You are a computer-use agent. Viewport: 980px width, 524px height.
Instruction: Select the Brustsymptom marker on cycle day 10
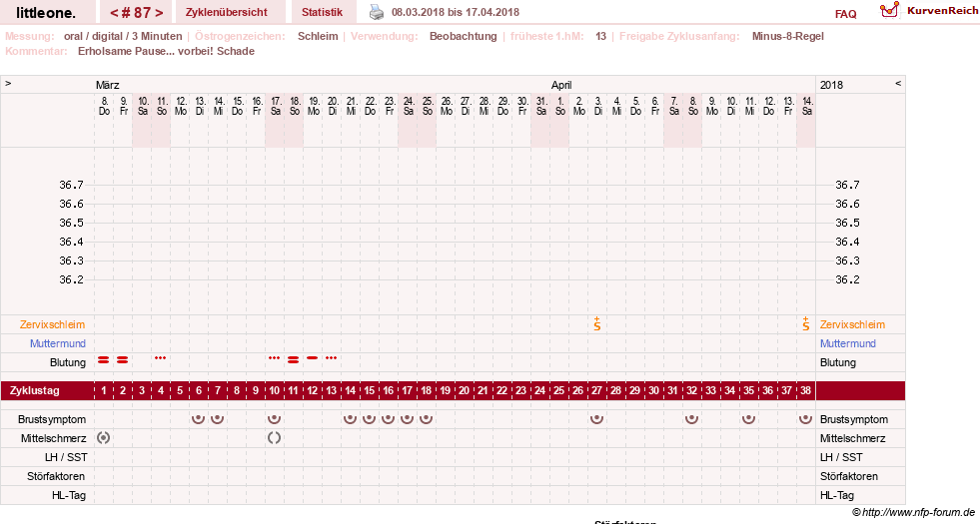tap(274, 419)
